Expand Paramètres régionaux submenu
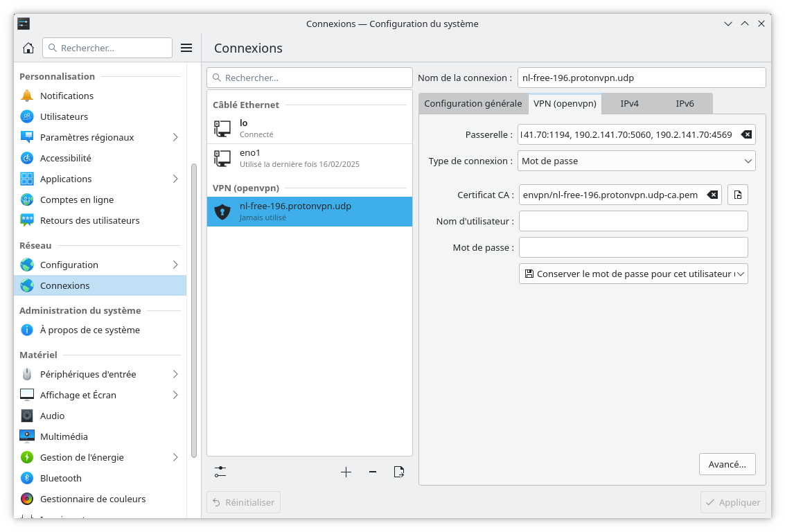 coord(175,137)
